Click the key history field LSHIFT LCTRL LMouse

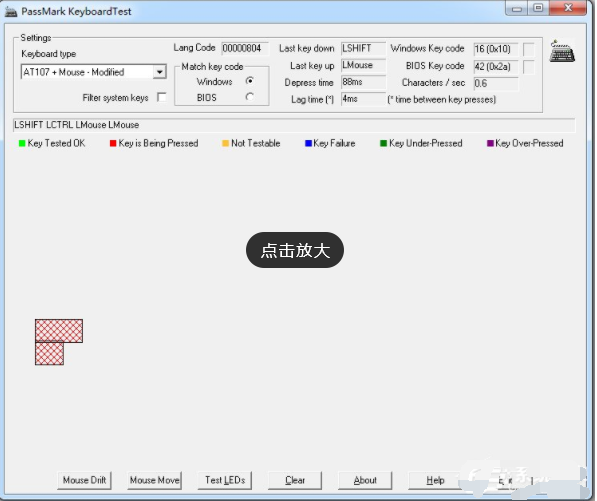tap(294, 125)
